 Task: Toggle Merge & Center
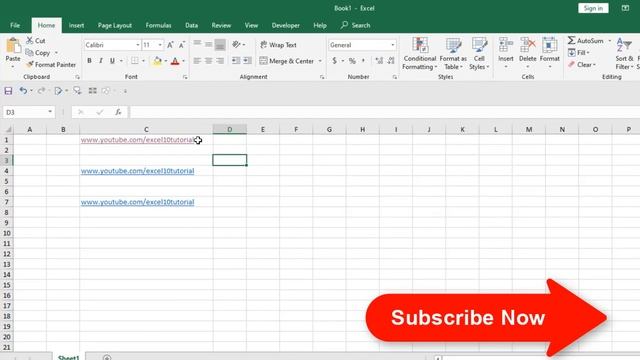[287, 61]
